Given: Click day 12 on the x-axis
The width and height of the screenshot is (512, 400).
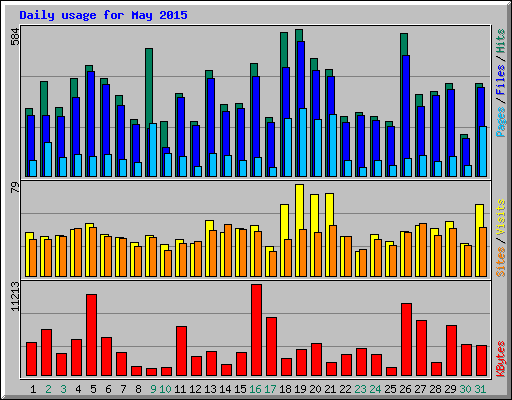Looking at the screenshot, I should [x=195, y=389].
